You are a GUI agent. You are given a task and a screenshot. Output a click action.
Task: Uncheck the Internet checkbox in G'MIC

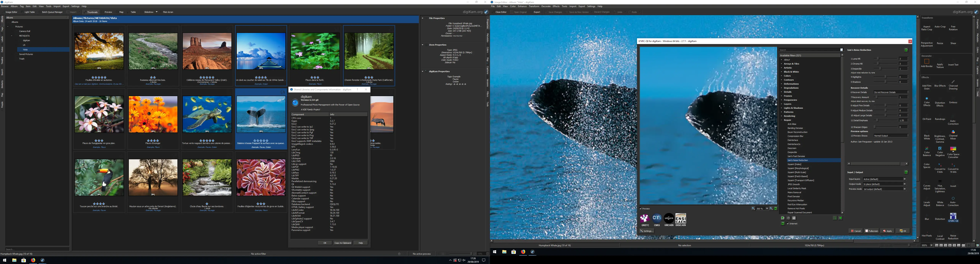click(x=788, y=224)
